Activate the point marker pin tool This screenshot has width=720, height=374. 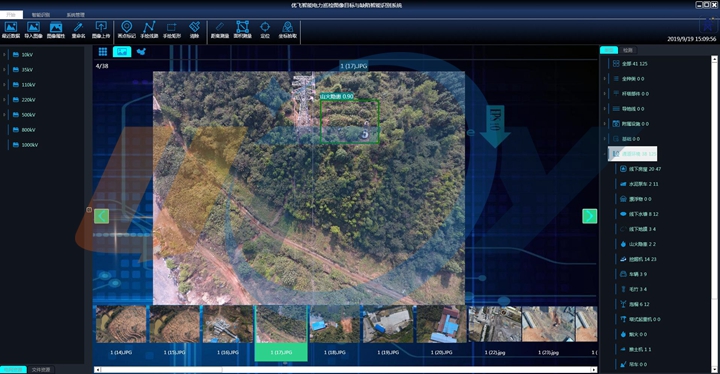[126, 29]
